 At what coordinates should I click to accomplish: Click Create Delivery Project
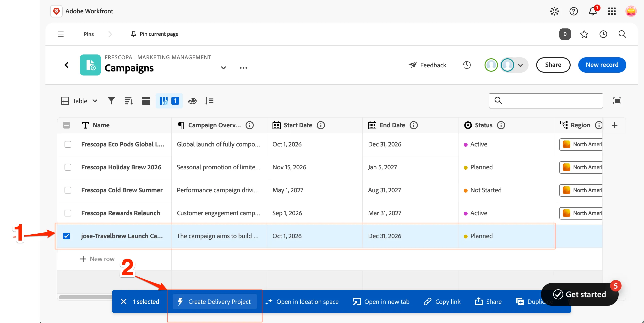(214, 302)
